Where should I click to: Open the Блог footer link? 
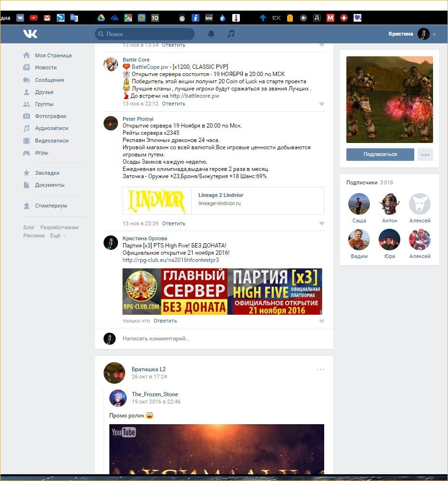pos(29,227)
